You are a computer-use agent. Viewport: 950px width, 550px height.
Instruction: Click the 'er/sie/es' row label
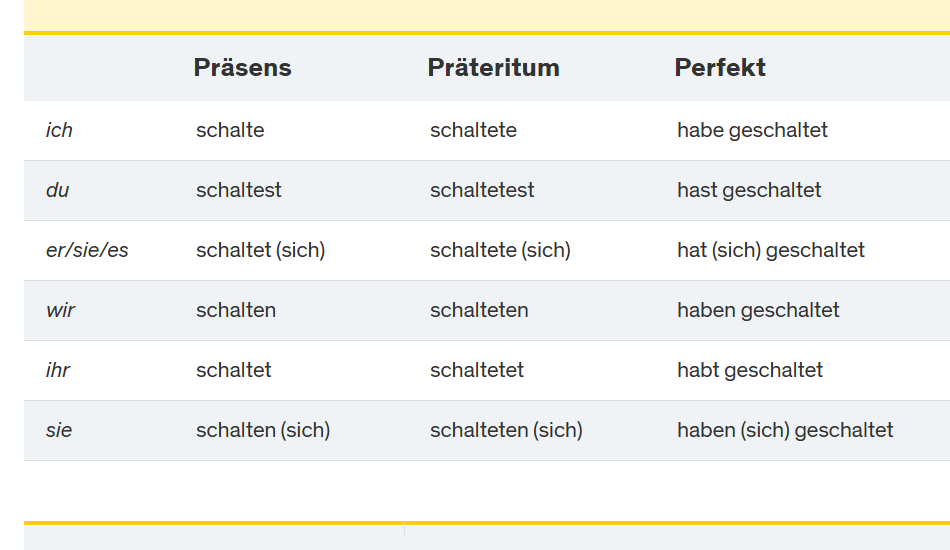[87, 250]
